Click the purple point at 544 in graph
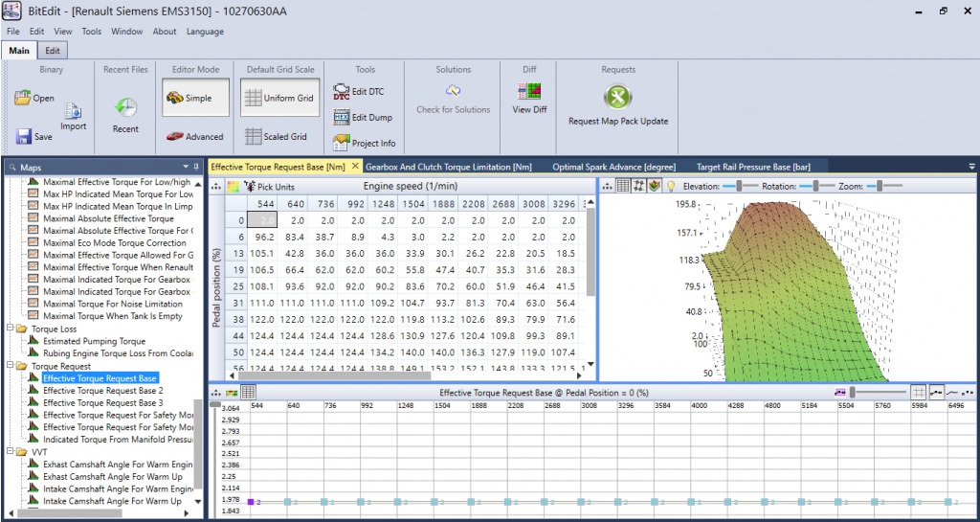This screenshot has width=980, height=522. click(250, 501)
